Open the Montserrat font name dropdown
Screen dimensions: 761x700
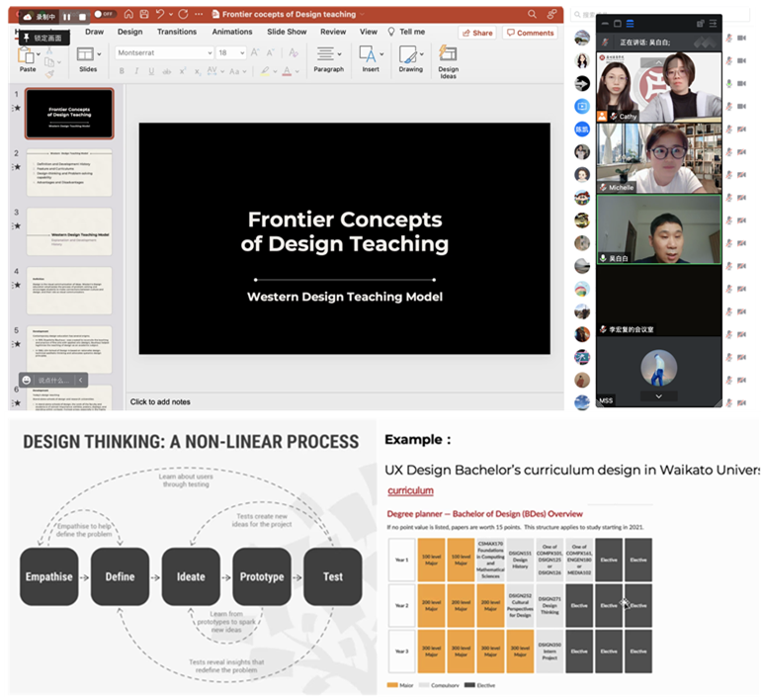point(163,52)
